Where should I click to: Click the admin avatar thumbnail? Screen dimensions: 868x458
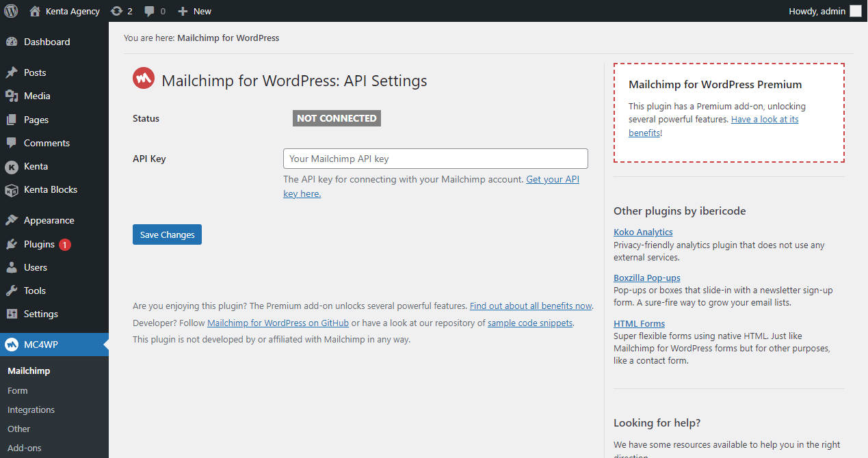[856, 11]
